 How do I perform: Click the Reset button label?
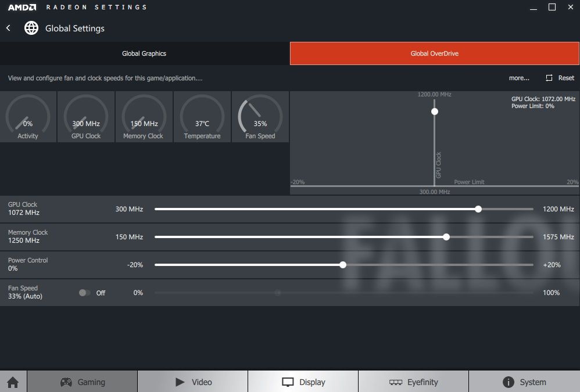[x=566, y=78]
